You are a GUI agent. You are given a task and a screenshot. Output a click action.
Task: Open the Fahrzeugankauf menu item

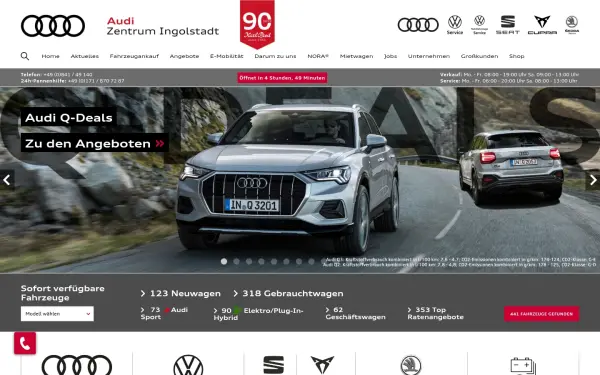134,56
